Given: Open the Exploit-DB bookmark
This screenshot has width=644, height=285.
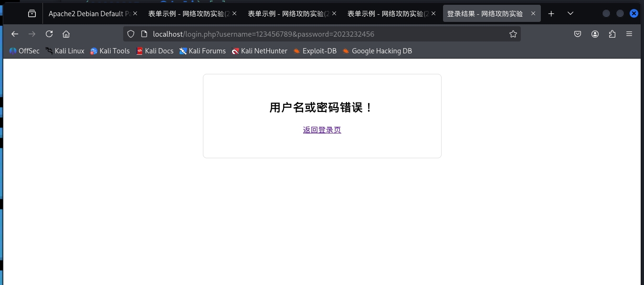Looking at the screenshot, I should point(315,51).
